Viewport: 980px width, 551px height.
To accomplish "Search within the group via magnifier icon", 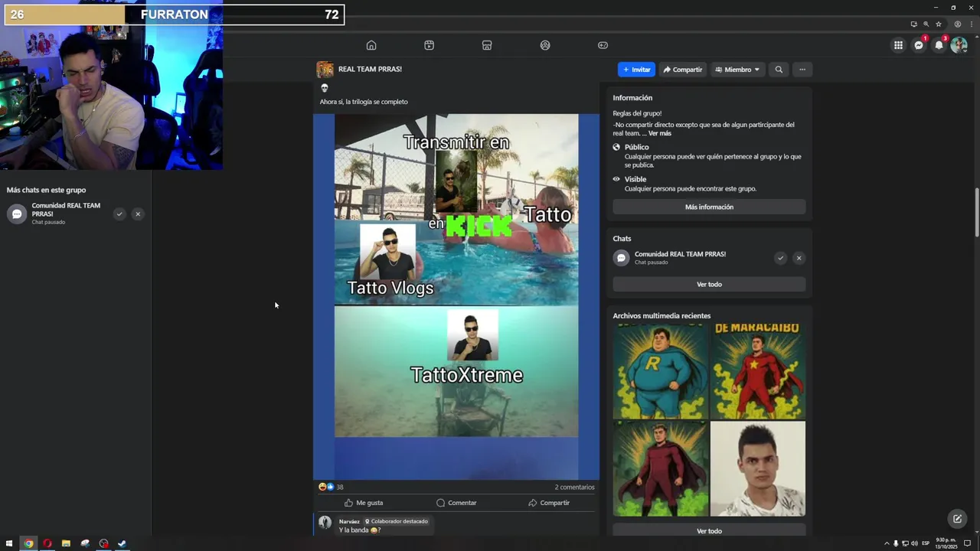I will click(x=779, y=70).
